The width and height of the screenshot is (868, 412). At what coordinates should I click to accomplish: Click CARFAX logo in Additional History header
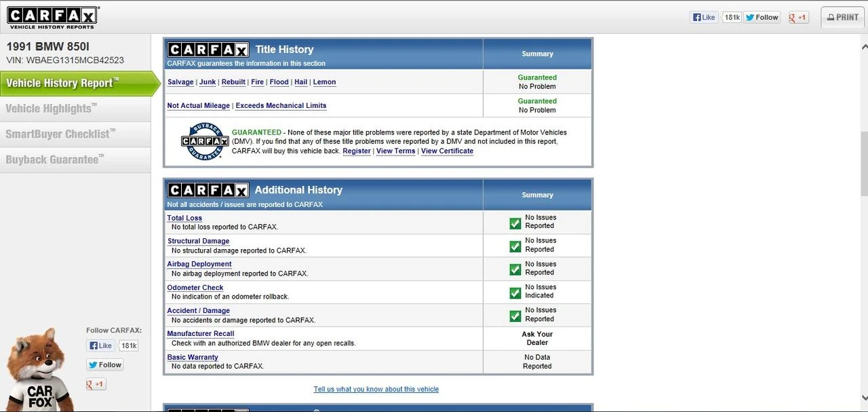pyautogui.click(x=208, y=190)
